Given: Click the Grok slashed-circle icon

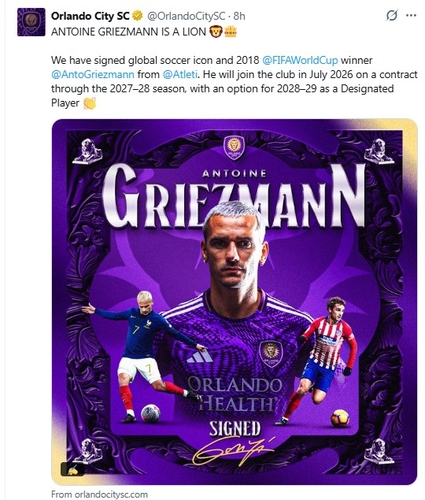Looking at the screenshot, I should (x=392, y=15).
